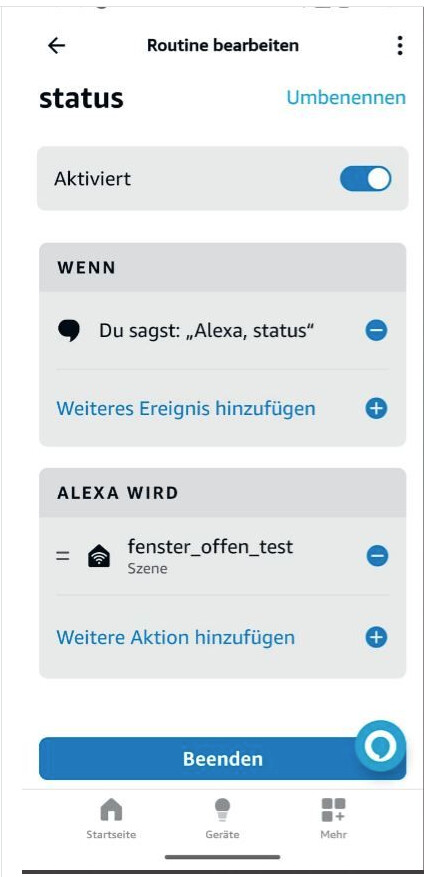Open the "Du sagst: Alexa, status" trigger
The width and height of the screenshot is (424, 877).
(206, 331)
